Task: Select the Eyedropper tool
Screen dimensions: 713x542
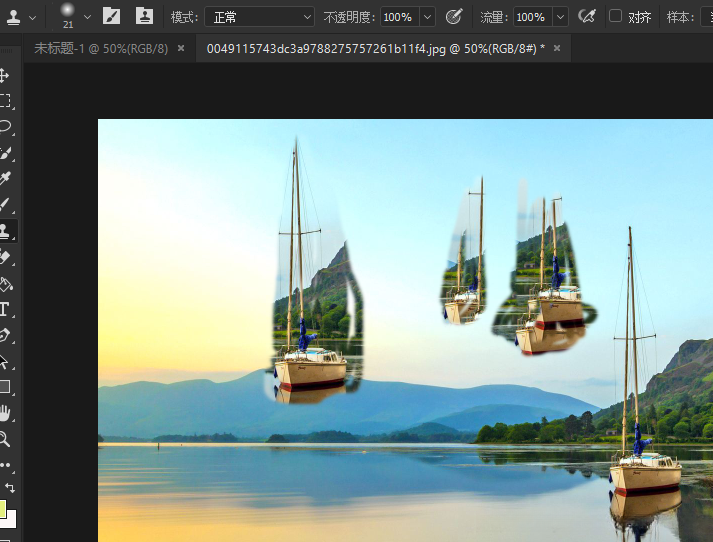Action: tap(5, 178)
